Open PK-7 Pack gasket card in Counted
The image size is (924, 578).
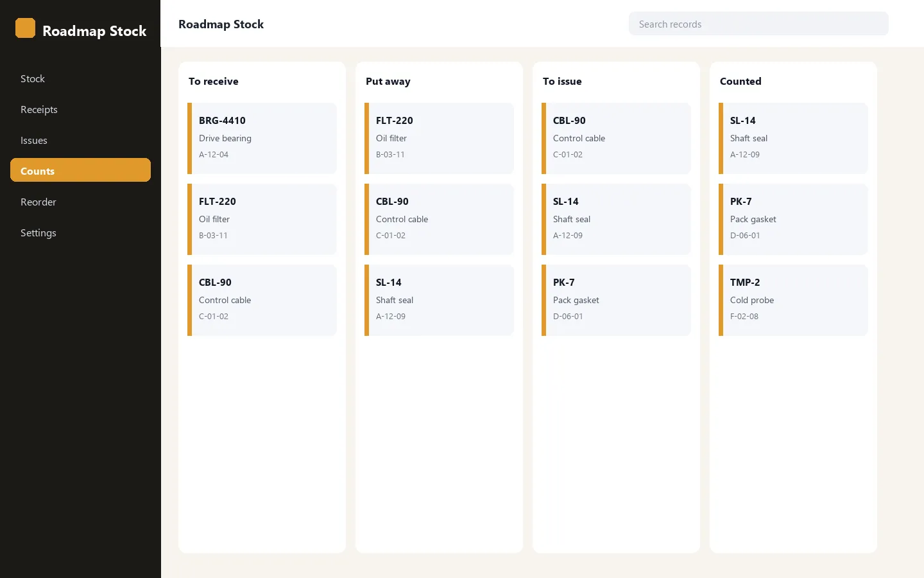pyautogui.click(x=793, y=219)
